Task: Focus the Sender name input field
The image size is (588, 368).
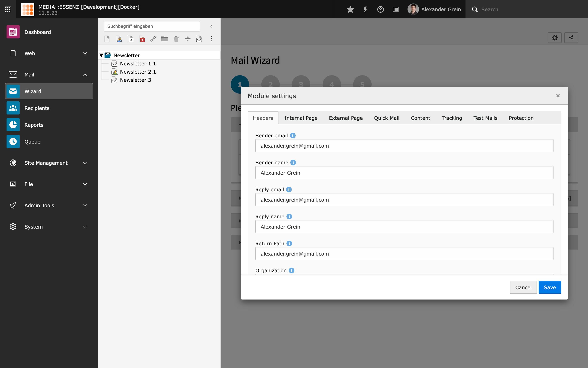Action: coord(404,173)
